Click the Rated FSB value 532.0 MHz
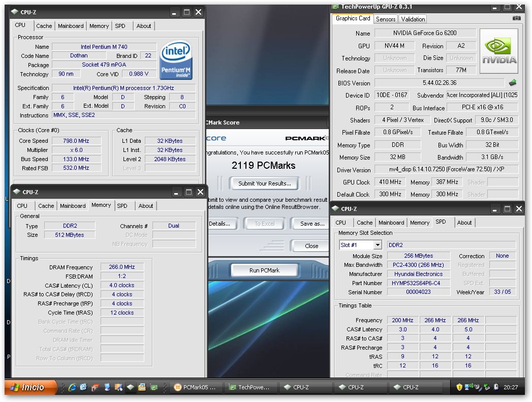Image resolution: width=532 pixels, height=402 pixels. (x=76, y=168)
